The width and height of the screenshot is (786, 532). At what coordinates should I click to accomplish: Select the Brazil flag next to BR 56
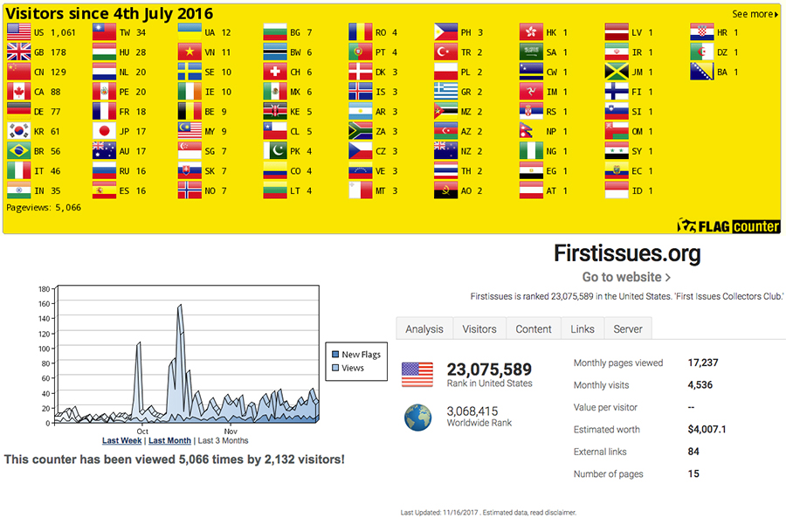pyautogui.click(x=19, y=151)
